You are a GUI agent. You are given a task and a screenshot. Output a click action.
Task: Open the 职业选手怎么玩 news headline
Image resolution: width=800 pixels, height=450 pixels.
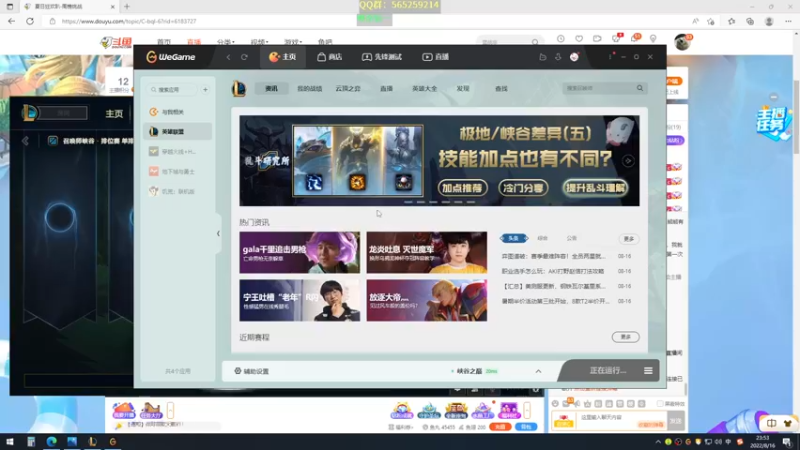click(x=553, y=271)
